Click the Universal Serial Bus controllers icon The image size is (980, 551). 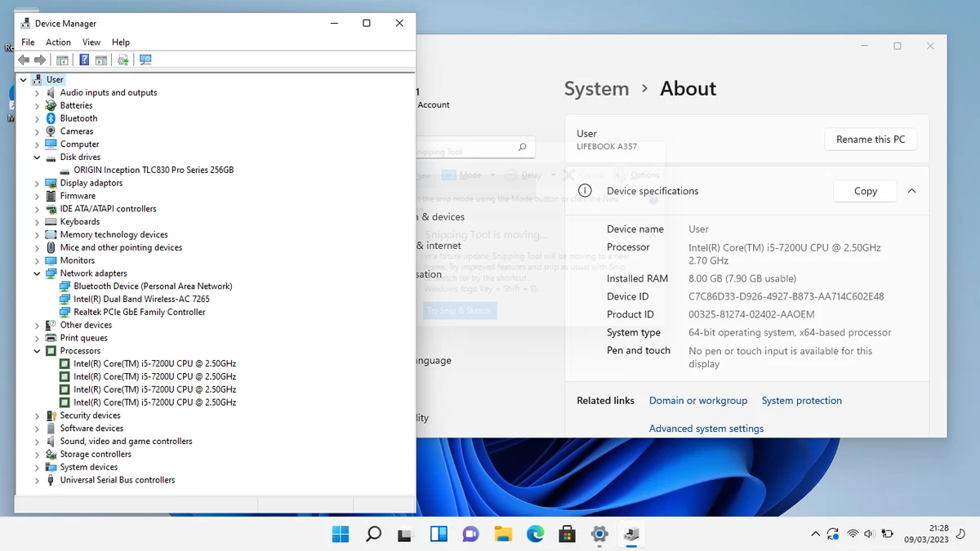(x=51, y=480)
